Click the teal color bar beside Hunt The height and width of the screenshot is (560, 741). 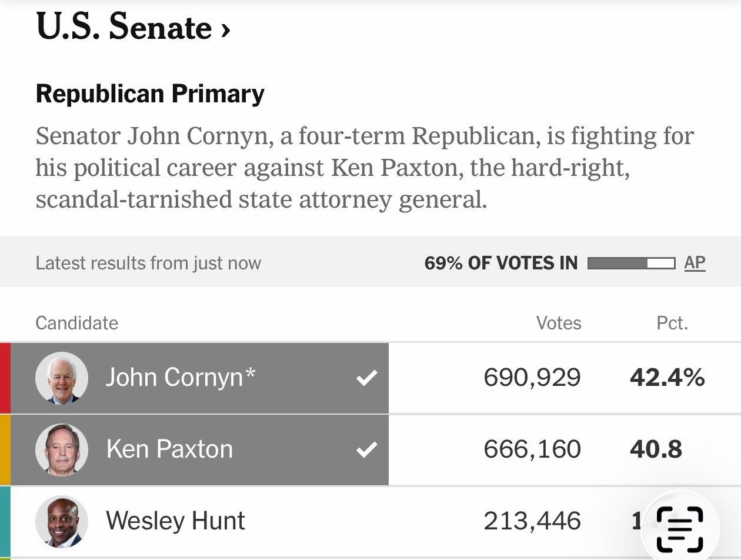tap(5, 522)
